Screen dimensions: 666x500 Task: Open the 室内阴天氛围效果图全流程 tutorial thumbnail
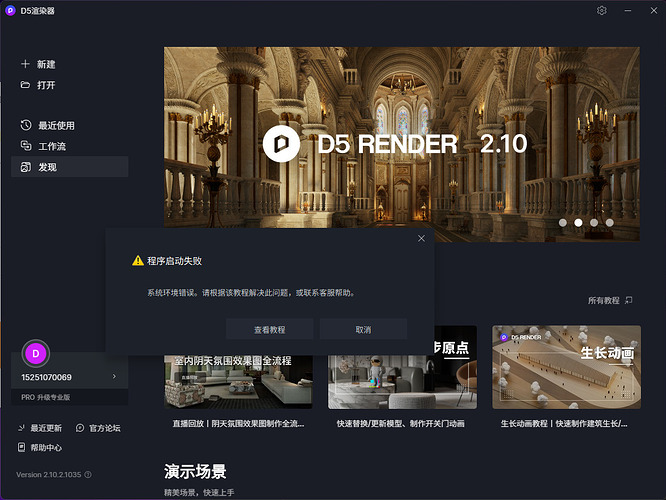[x=238, y=382]
